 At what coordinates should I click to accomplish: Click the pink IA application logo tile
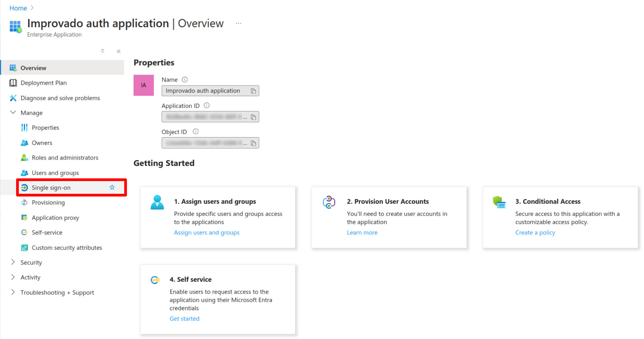pyautogui.click(x=144, y=85)
